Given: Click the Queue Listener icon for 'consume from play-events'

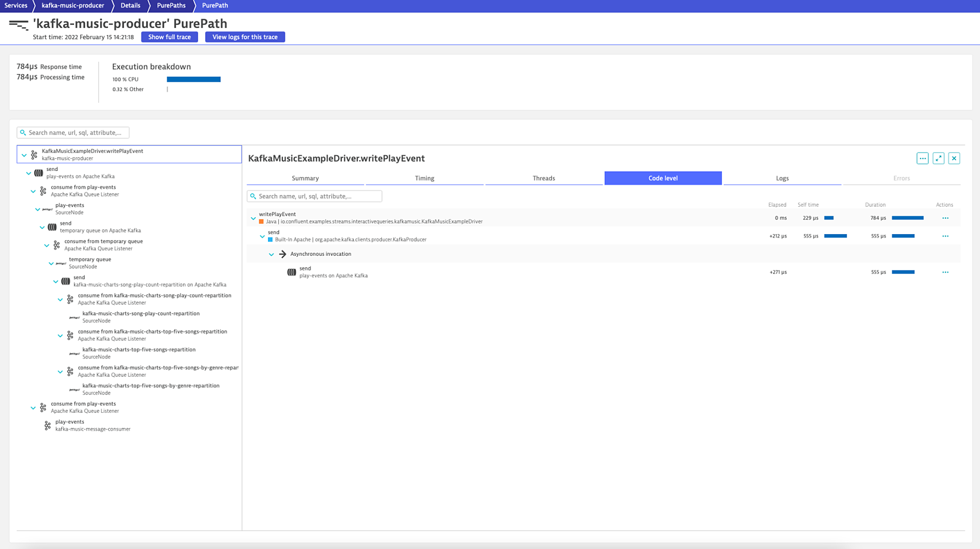Looking at the screenshot, I should (42, 190).
